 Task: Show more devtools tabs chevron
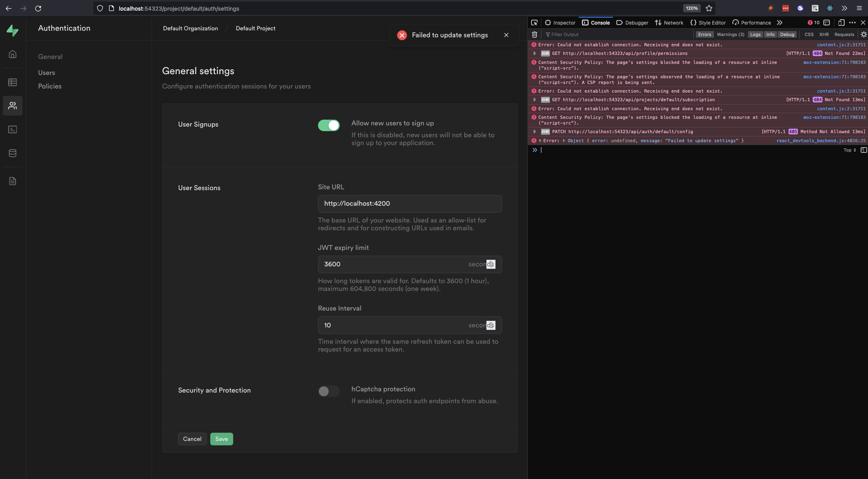coord(779,23)
